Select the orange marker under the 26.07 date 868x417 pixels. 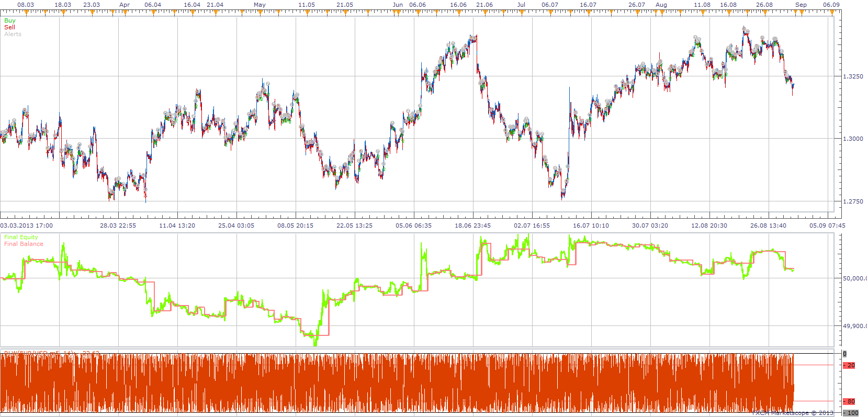click(x=637, y=12)
